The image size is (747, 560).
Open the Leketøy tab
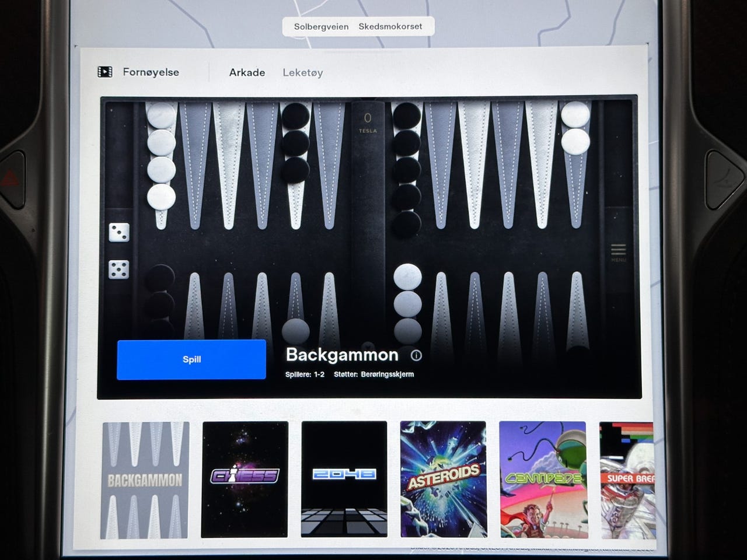(x=303, y=73)
